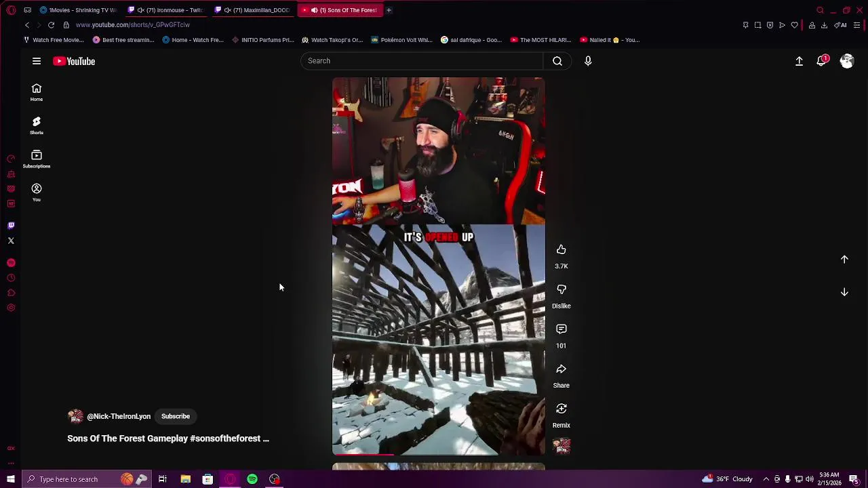868x488 pixels.
Task: Unmute the Maximilian_DOOD tab audio icon
Action: 227,10
